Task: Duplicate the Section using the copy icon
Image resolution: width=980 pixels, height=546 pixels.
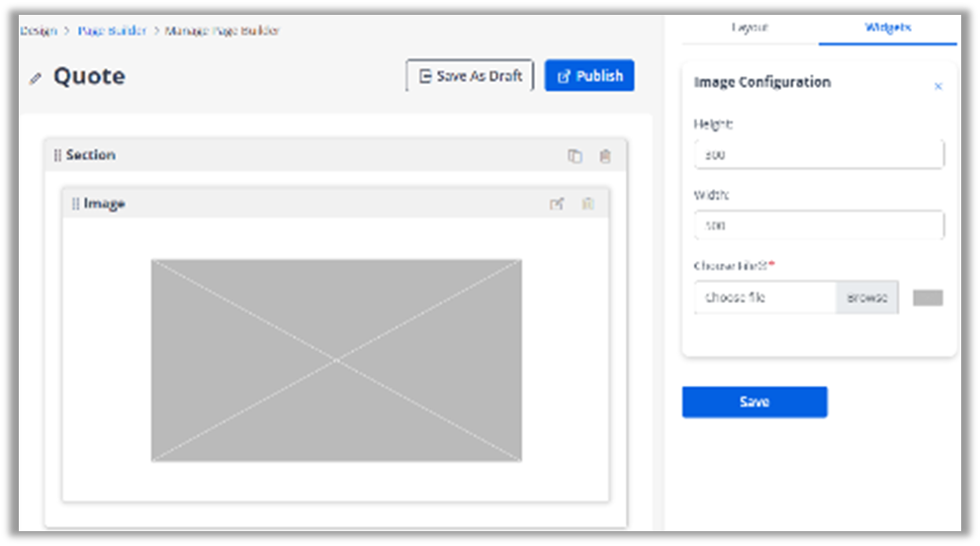Action: (575, 156)
